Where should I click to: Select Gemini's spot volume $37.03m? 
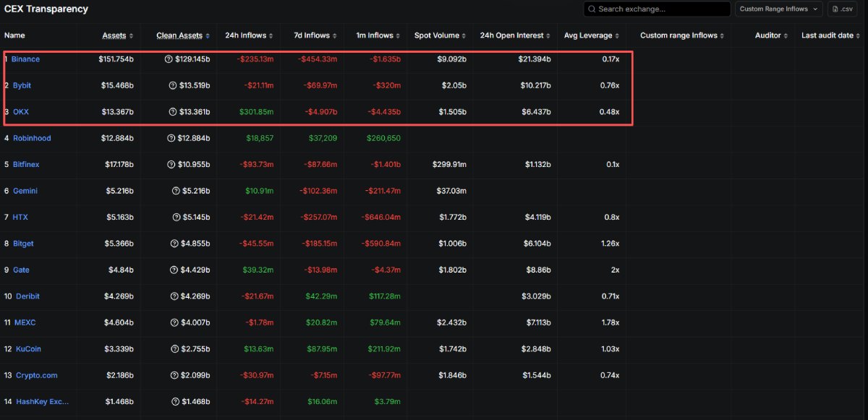point(452,191)
